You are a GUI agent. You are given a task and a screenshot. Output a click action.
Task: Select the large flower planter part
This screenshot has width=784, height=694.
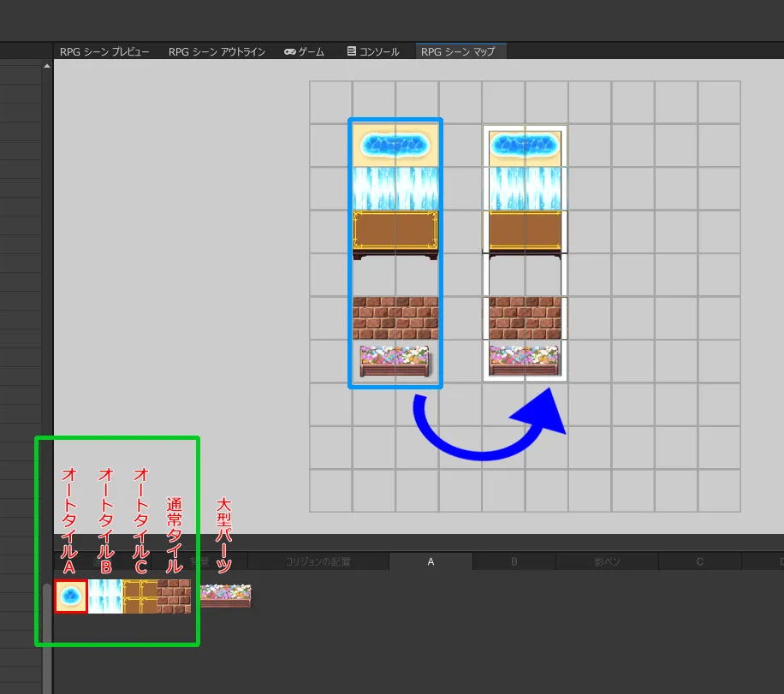click(225, 596)
